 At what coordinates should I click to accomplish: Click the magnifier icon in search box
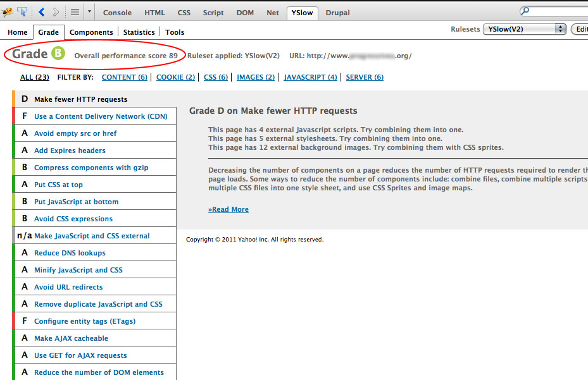pyautogui.click(x=525, y=11)
